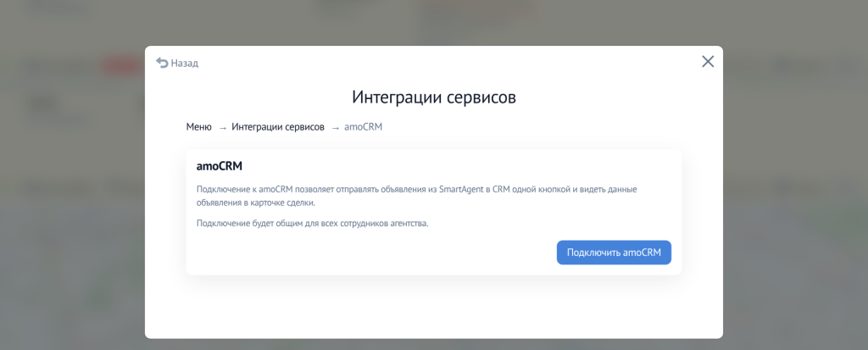This screenshot has height=350, width=868.
Task: Select the amoCRM breadcrumb item
Action: coord(363,127)
